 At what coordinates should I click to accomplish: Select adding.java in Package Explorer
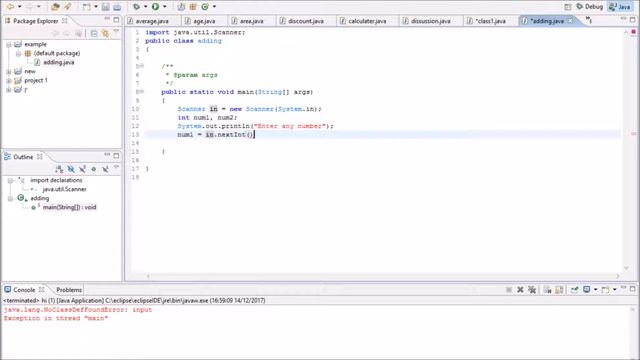pos(58,62)
